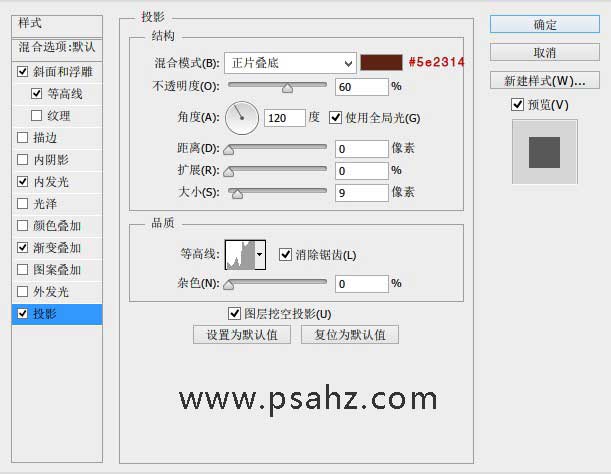Expand the contour picker dropdown arrow
Viewport: 611px width, 474px height.
point(261,255)
